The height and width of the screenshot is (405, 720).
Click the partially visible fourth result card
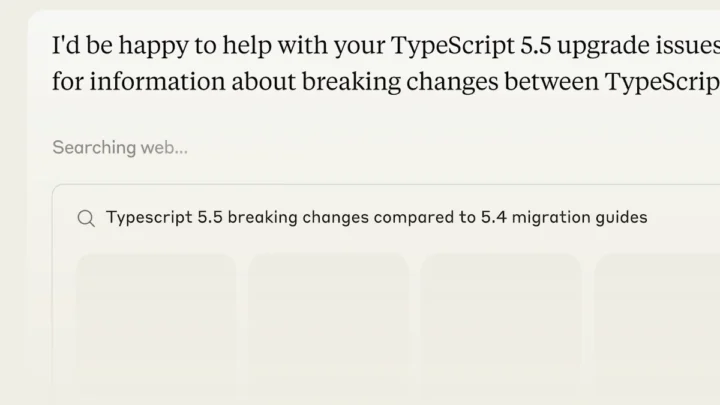[657, 320]
